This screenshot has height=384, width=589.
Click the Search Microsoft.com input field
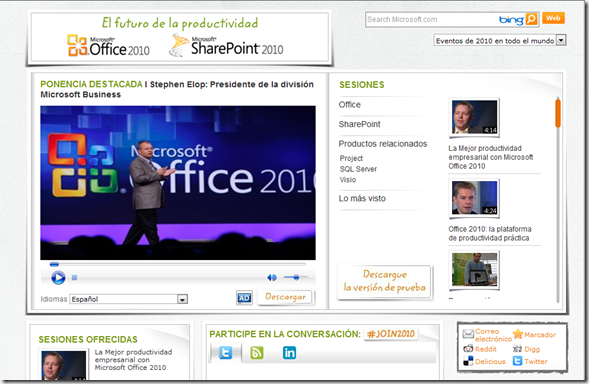431,20
